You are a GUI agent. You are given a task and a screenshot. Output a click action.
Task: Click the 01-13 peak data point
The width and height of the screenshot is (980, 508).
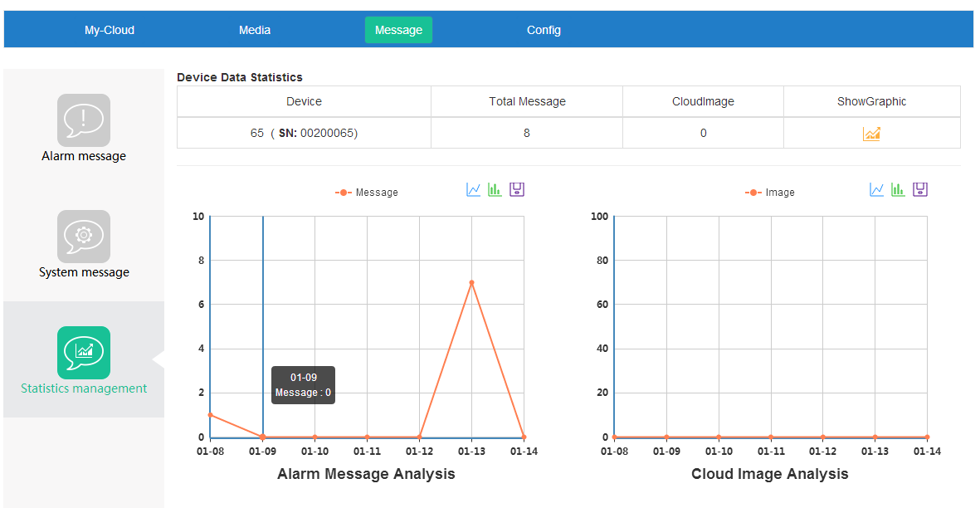(471, 283)
